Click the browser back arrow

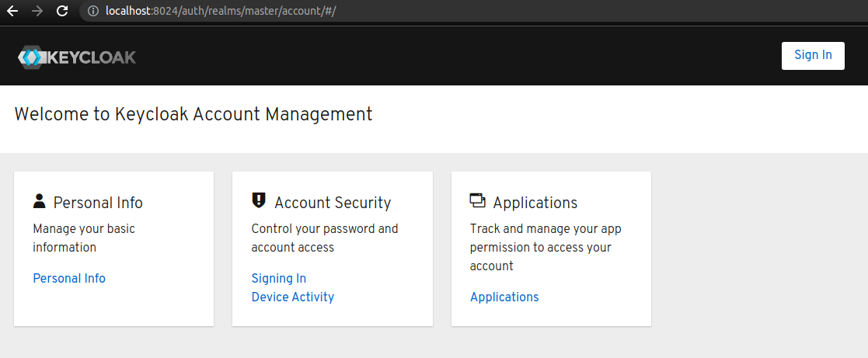12,11
